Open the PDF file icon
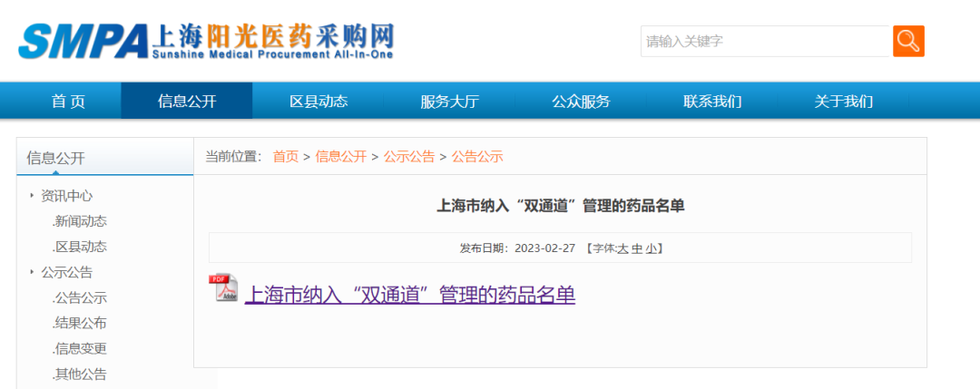This screenshot has height=389, width=980. tap(223, 288)
